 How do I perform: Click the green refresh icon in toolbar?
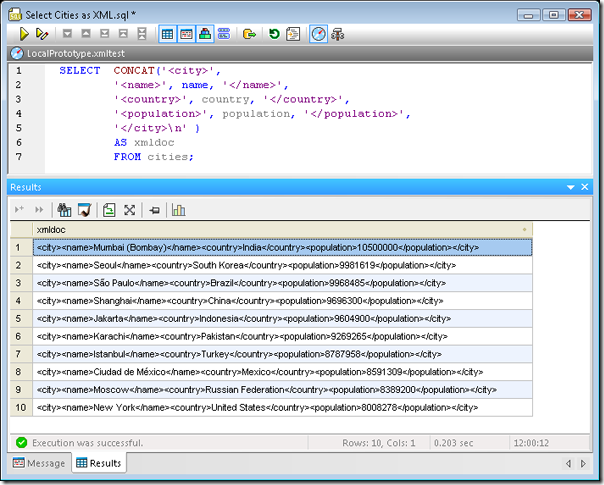click(x=274, y=33)
